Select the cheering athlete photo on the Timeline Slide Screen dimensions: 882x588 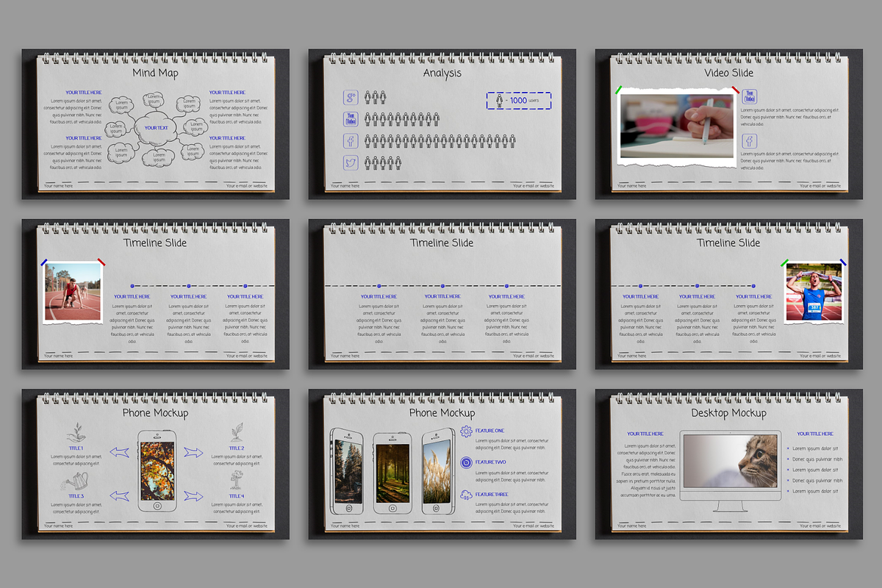(814, 292)
